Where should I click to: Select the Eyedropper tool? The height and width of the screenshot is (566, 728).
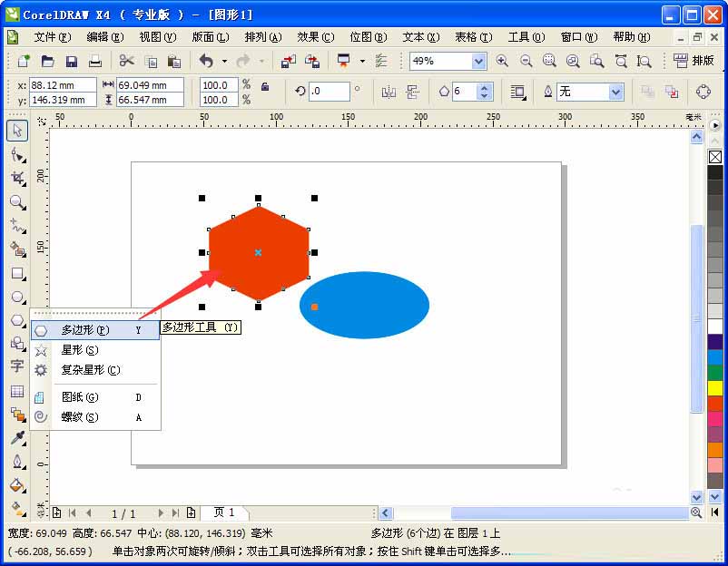(x=17, y=437)
